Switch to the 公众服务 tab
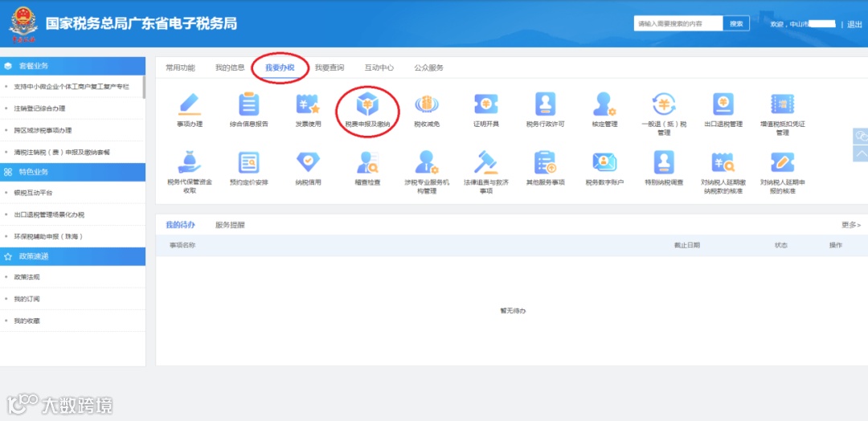This screenshot has height=421, width=868. tap(429, 67)
